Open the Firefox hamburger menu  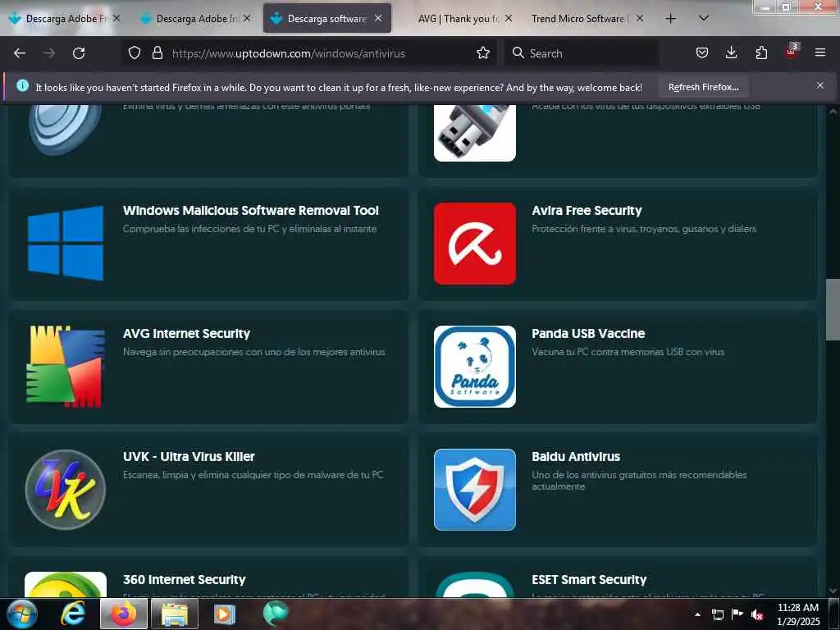(820, 53)
